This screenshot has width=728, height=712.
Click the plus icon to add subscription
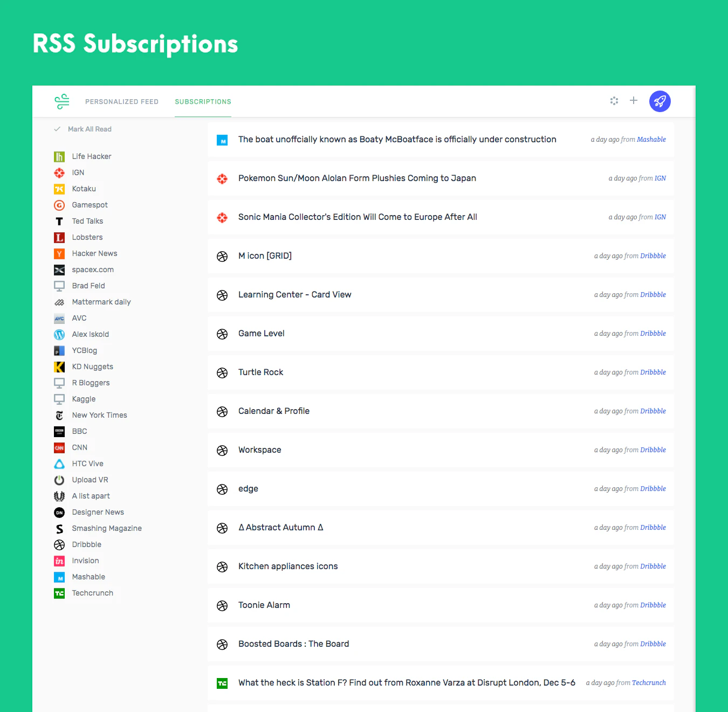tap(634, 100)
